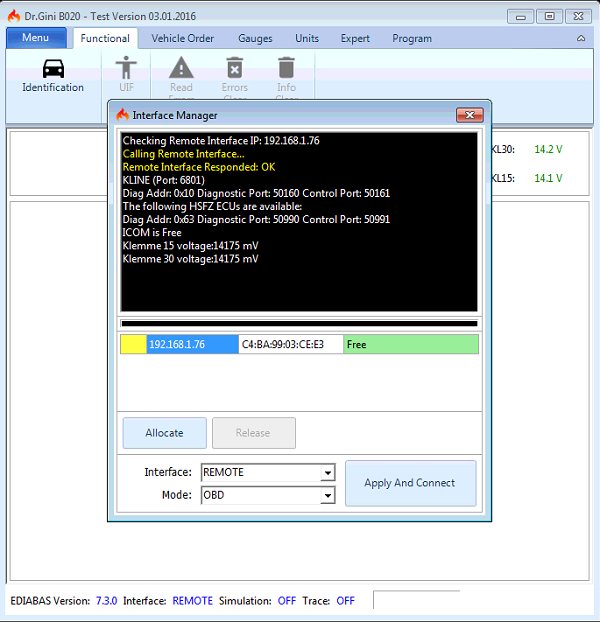Click the Read Errors warning icon
Screen dimensions: 600x622
(x=181, y=68)
